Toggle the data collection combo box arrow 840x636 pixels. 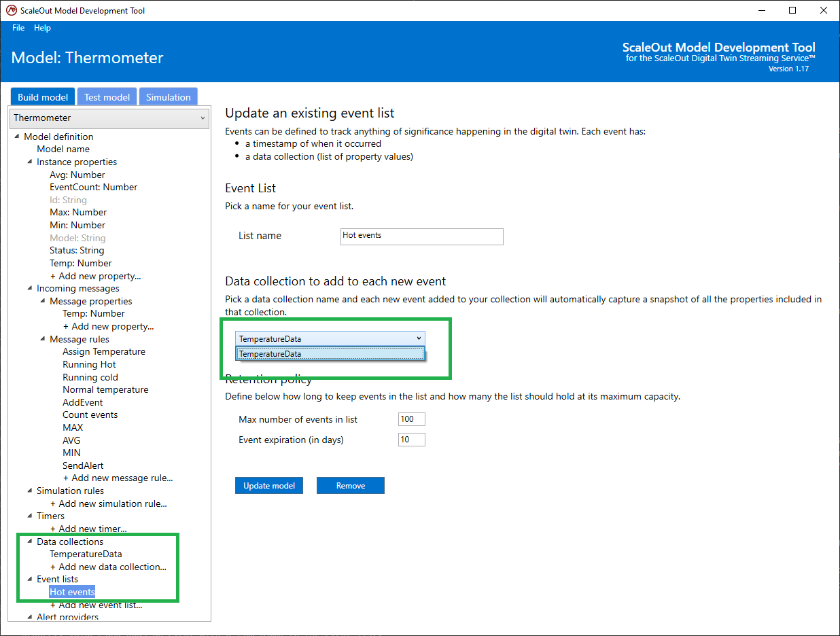point(419,338)
